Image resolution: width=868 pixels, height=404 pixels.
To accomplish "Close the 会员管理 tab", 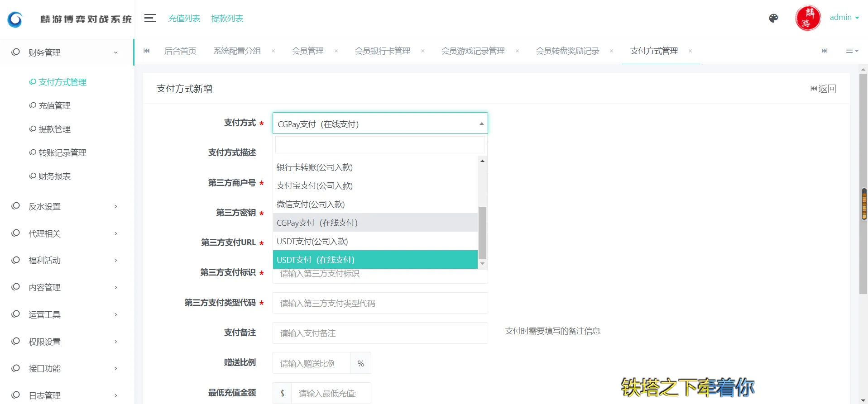I will coord(336,51).
